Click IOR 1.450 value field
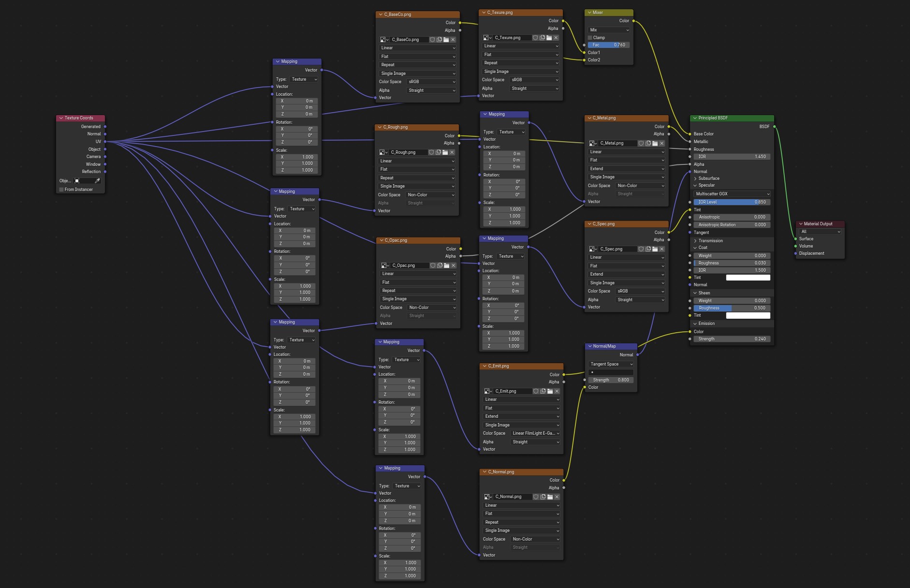The height and width of the screenshot is (588, 910). (732, 157)
